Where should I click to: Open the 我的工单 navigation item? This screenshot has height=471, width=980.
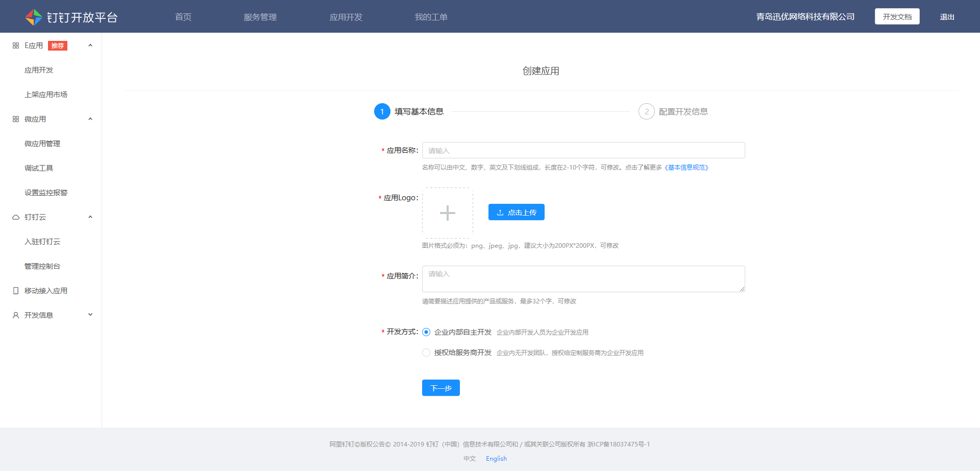point(431,16)
